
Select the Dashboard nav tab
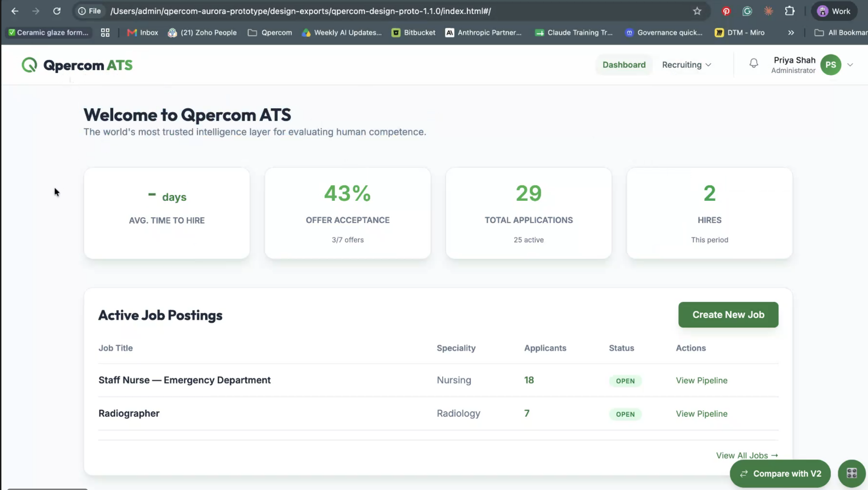tap(624, 65)
